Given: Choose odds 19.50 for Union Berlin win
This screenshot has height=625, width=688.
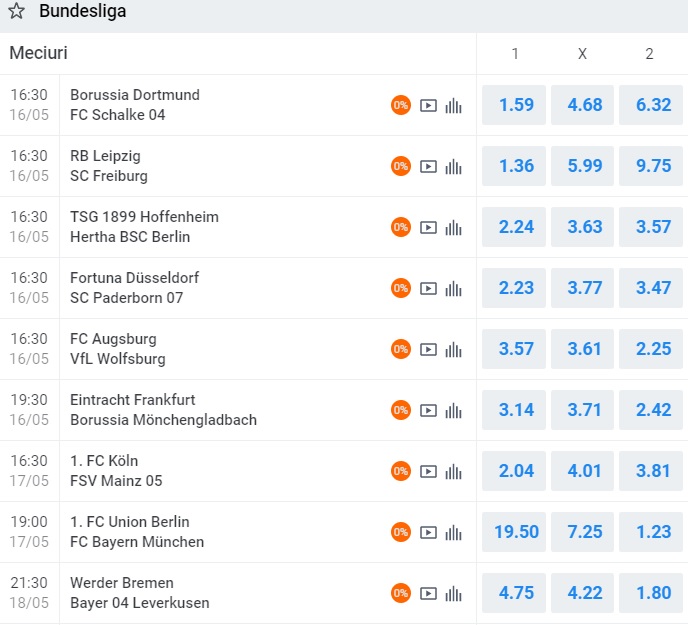Looking at the screenshot, I should point(516,532).
